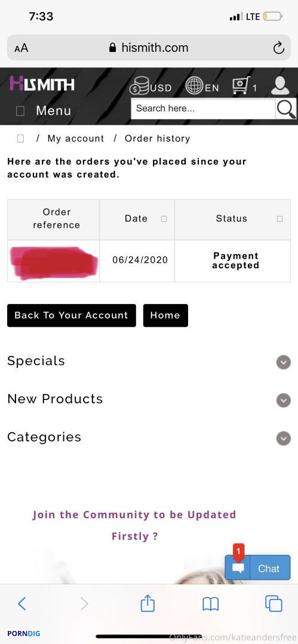
Task: Click the Home button
Action: click(x=165, y=315)
